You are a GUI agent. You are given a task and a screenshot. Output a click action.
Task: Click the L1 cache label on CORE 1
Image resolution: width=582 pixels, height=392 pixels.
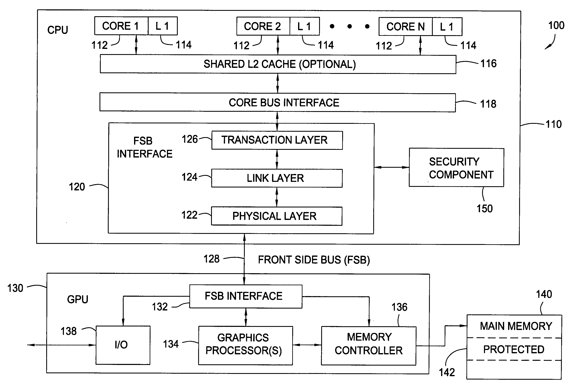pyautogui.click(x=162, y=24)
